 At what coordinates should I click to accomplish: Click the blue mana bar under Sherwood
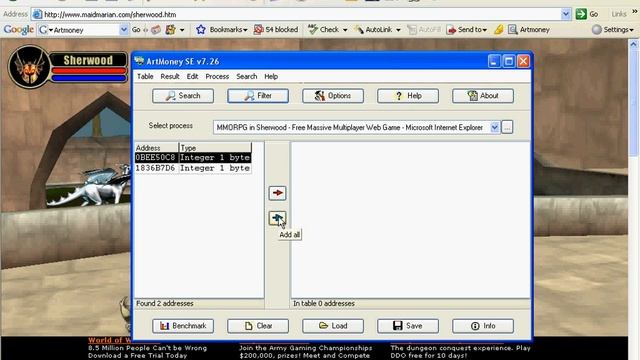tap(89, 78)
